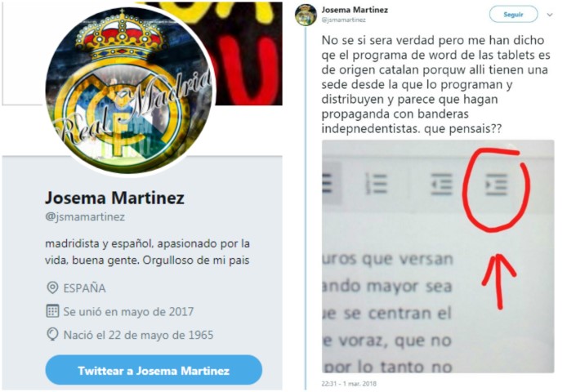Click the decrease indent icon in photo toolbar
Viewport: 567px width, 392px height.
[x=441, y=184]
